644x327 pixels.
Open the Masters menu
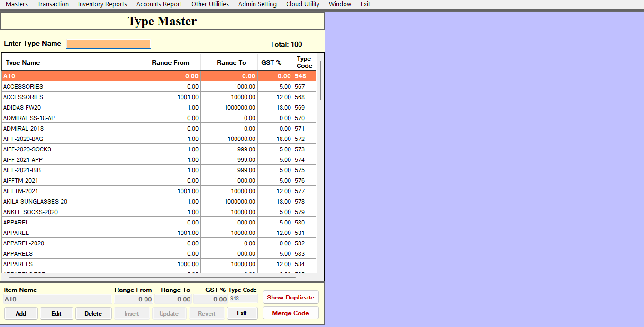point(17,4)
